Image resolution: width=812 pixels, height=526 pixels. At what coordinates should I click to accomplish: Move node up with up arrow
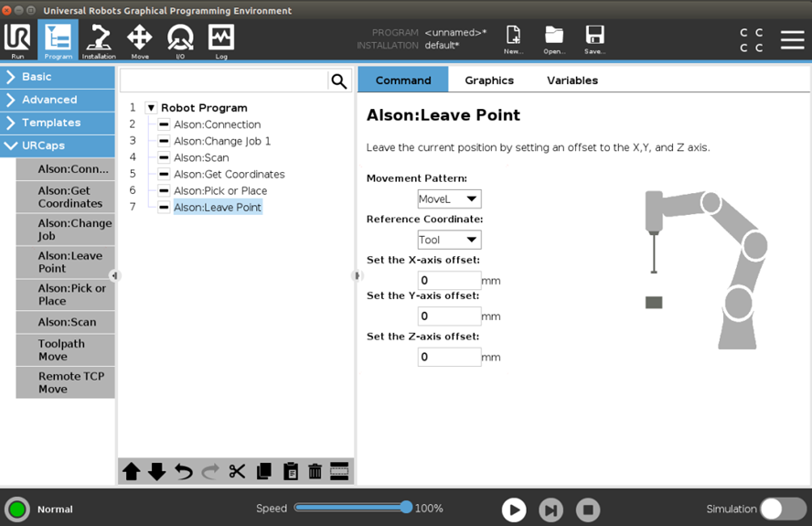[132, 472]
